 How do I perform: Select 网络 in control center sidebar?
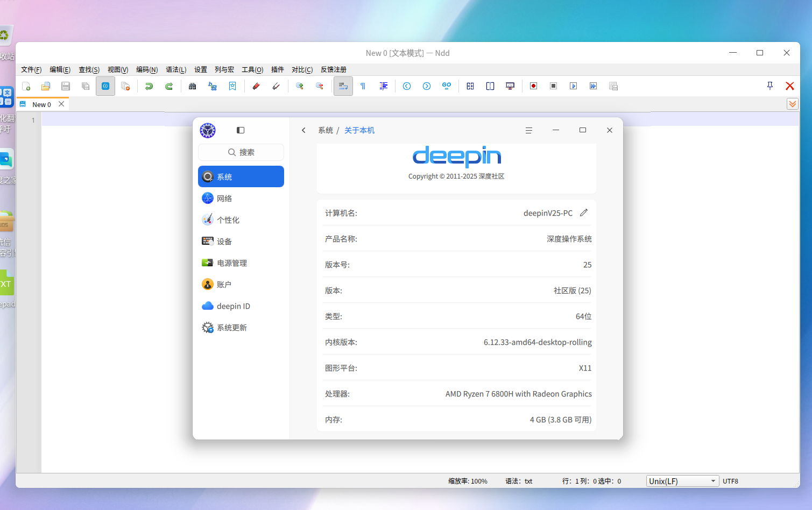point(241,198)
